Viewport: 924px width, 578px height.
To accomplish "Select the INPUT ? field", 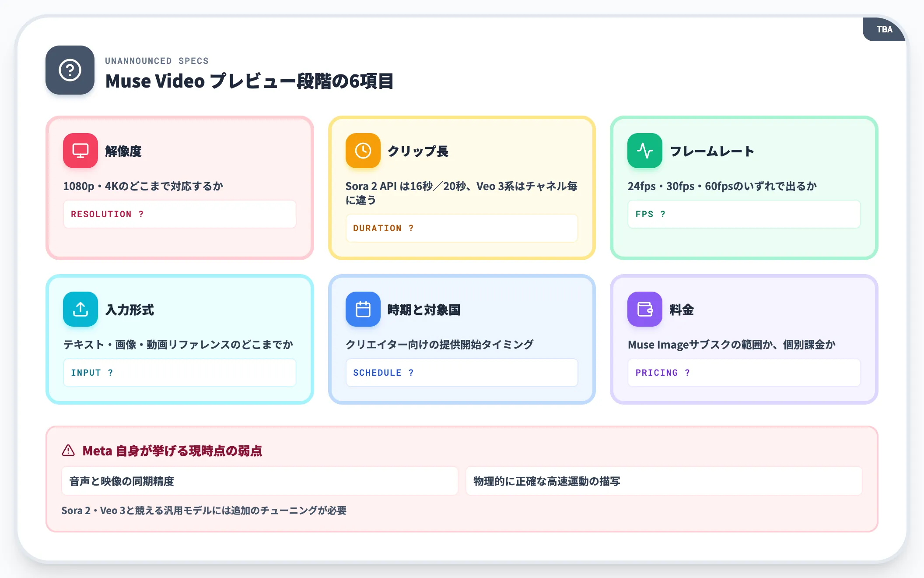I will click(x=180, y=373).
